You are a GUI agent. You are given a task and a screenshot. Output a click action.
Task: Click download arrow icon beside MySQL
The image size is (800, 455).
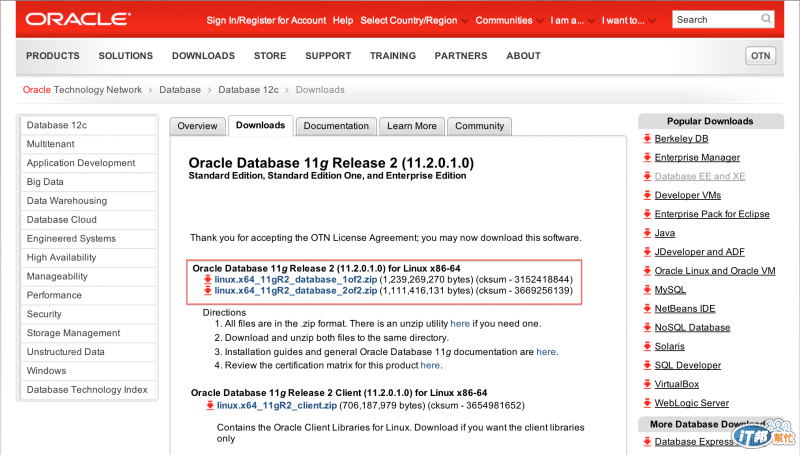[x=647, y=289]
